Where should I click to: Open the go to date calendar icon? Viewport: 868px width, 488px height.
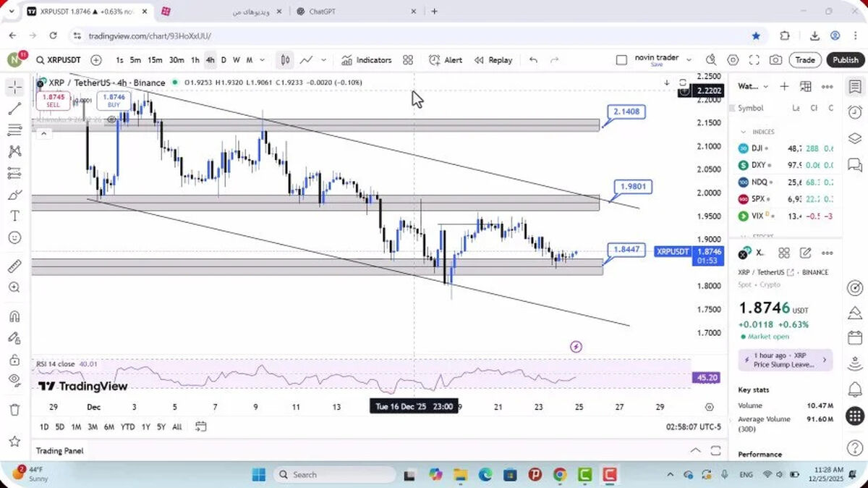click(x=200, y=426)
